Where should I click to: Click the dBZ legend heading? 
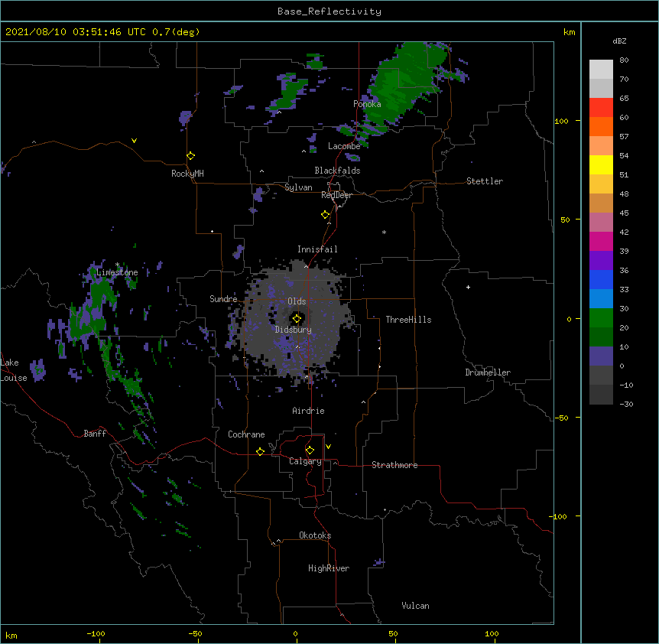tap(619, 41)
